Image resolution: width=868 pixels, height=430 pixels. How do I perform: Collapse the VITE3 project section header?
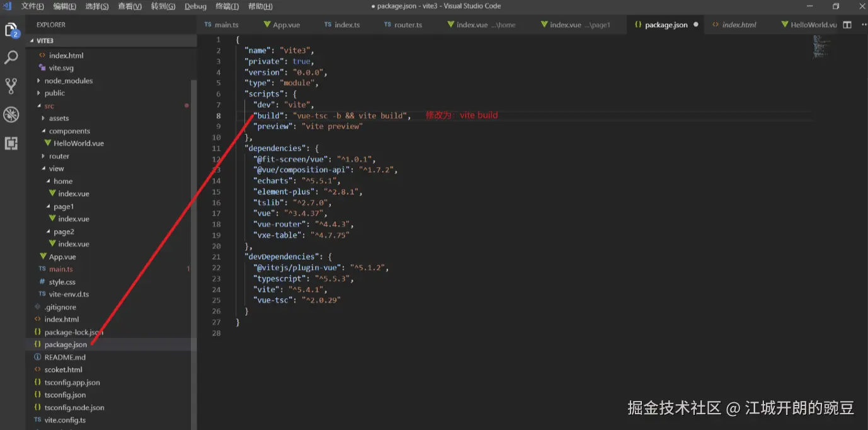click(x=111, y=40)
